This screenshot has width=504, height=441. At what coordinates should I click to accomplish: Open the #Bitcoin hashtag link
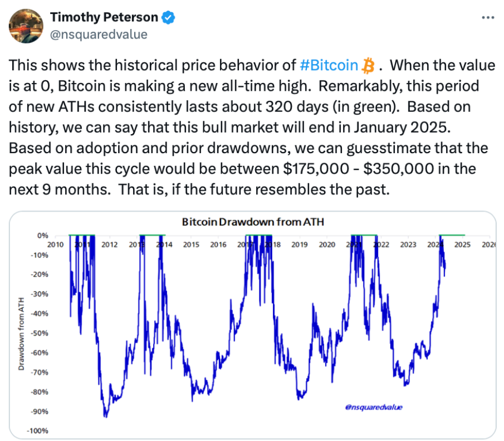click(329, 65)
